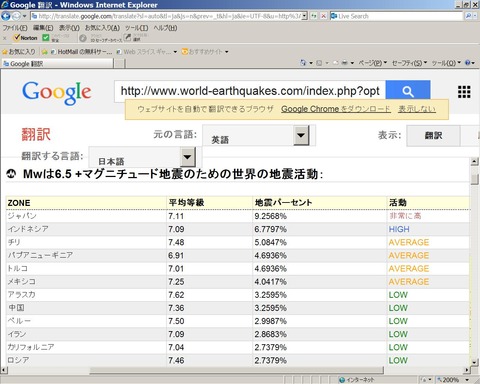Open the おすすめサイト dropdown arrow
This screenshot has height=384, width=480.
[227, 52]
